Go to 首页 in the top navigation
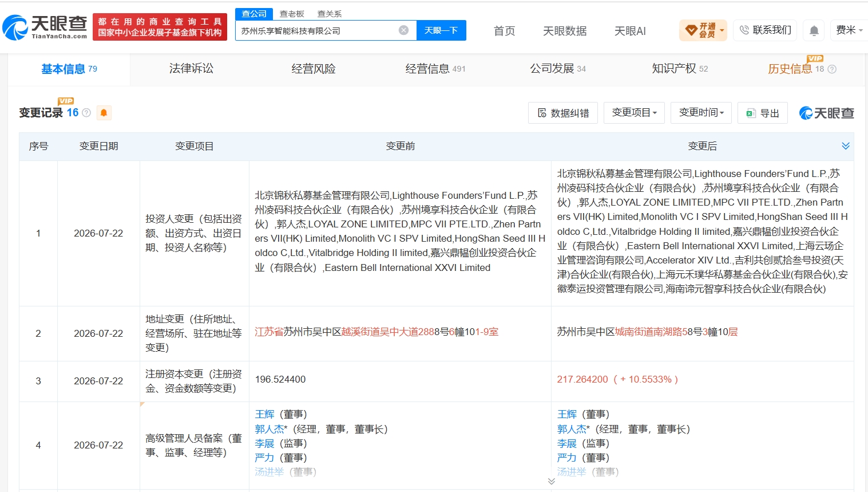 pos(505,31)
